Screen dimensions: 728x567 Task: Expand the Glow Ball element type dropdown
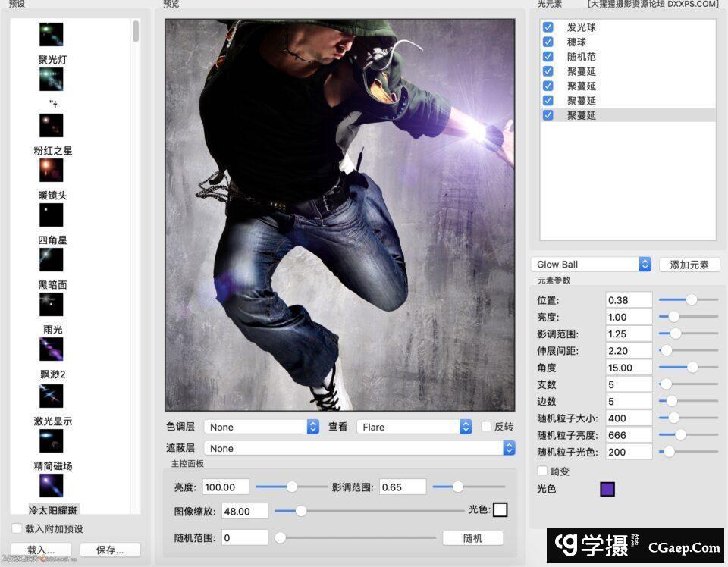coord(591,265)
